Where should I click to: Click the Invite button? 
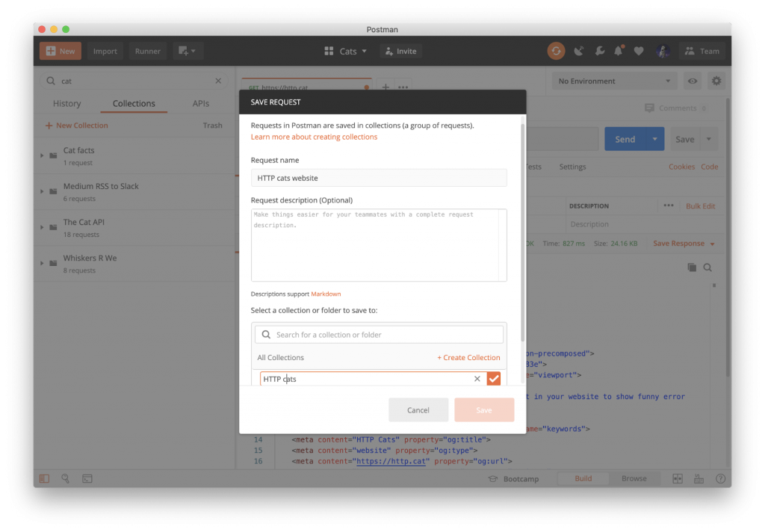[x=400, y=51]
